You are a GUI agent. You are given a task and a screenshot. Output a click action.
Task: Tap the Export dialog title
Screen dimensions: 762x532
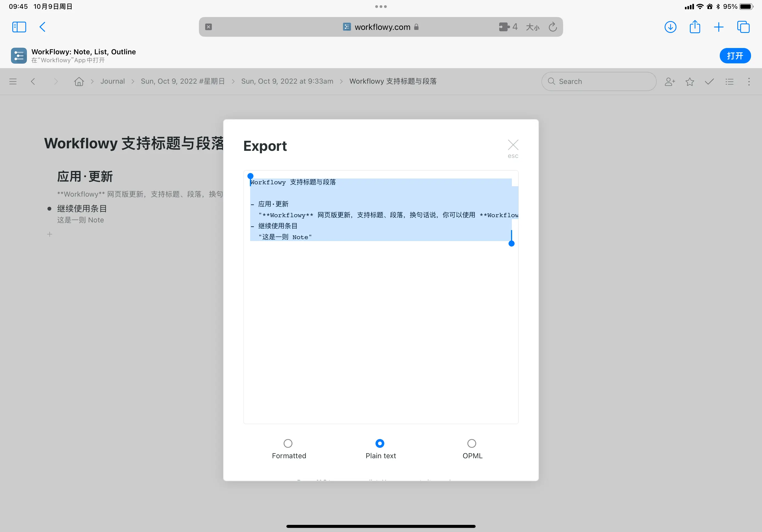265,146
